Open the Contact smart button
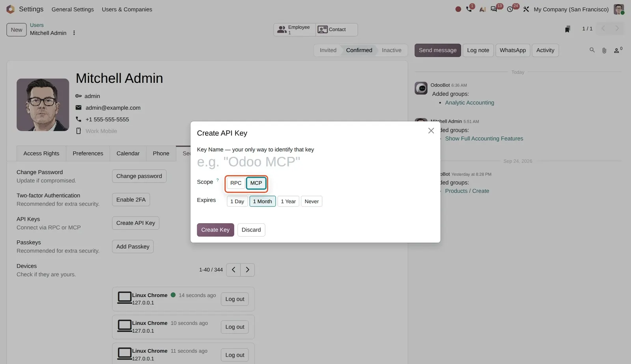The height and width of the screenshot is (364, 631). coord(337,30)
